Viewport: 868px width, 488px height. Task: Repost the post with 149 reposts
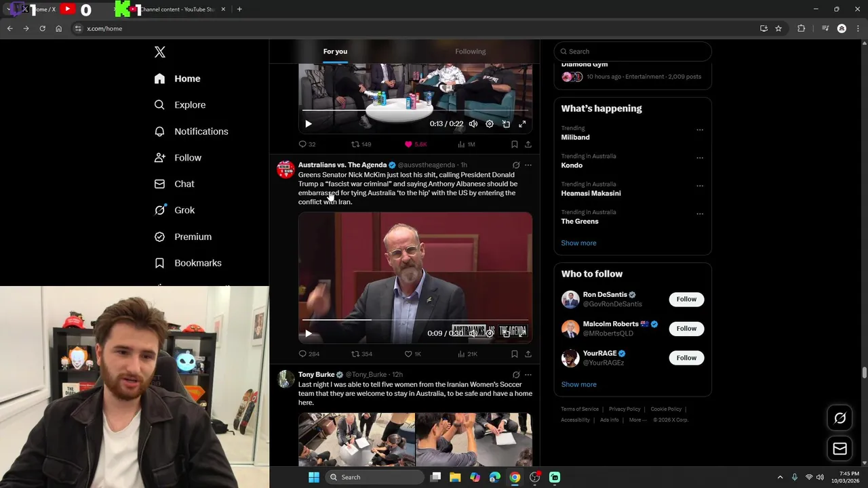click(361, 144)
